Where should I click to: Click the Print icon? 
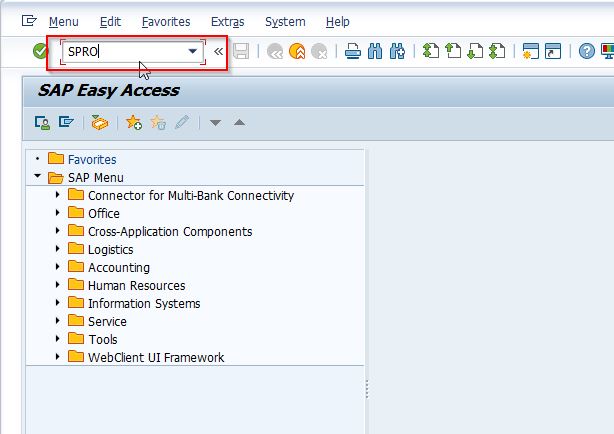coord(353,51)
